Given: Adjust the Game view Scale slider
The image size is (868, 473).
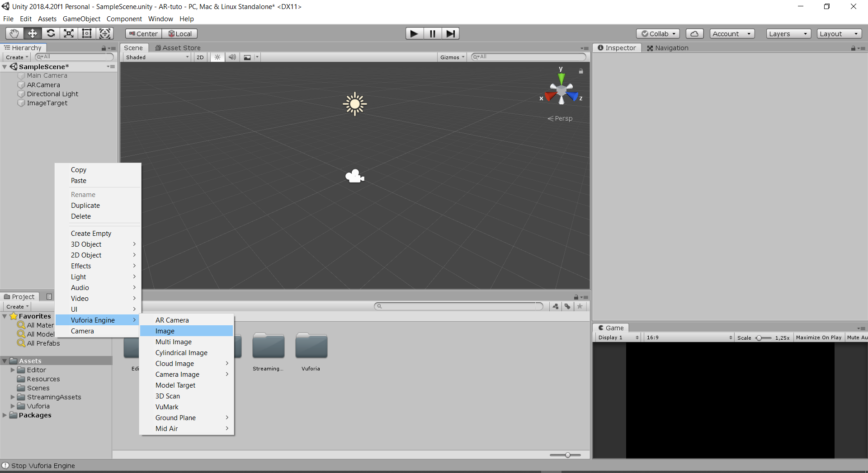Looking at the screenshot, I should (763, 338).
